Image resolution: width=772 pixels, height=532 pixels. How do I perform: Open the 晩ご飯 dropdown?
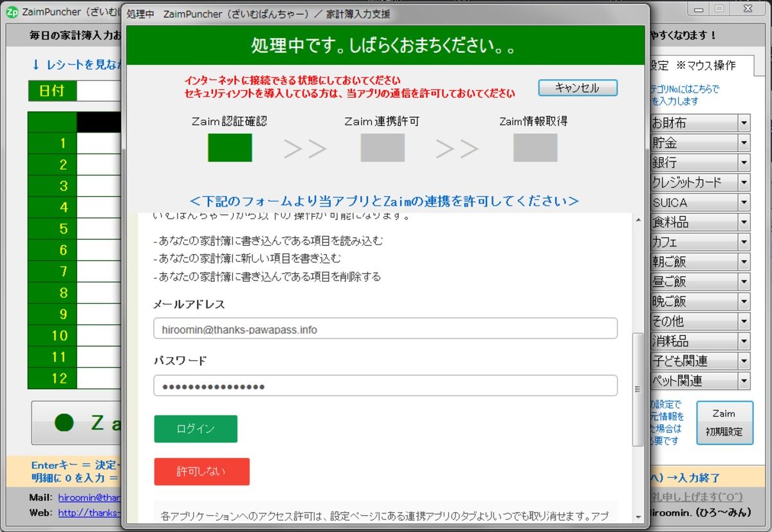(744, 302)
